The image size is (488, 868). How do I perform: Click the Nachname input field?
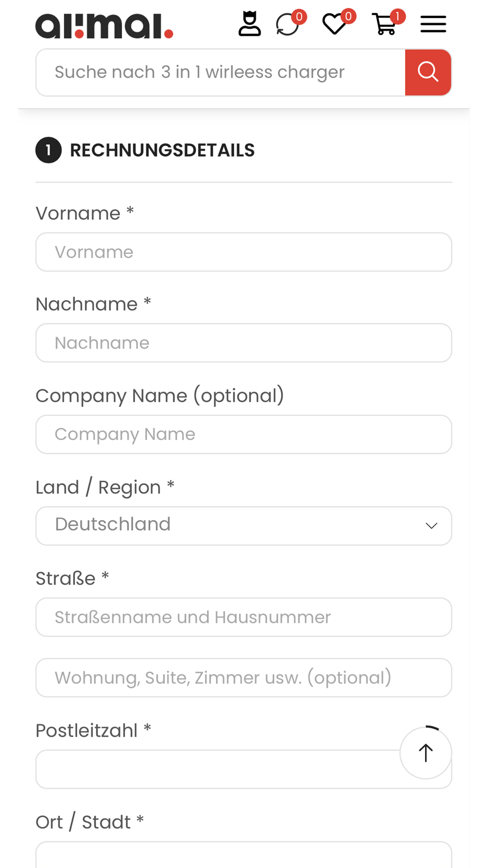pos(244,343)
